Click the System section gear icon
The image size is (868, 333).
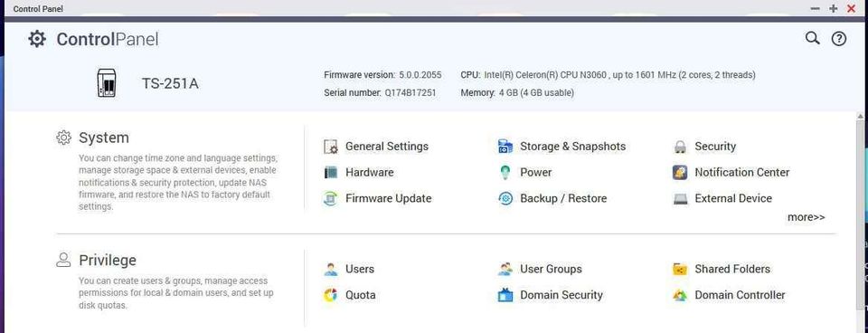[x=63, y=138]
